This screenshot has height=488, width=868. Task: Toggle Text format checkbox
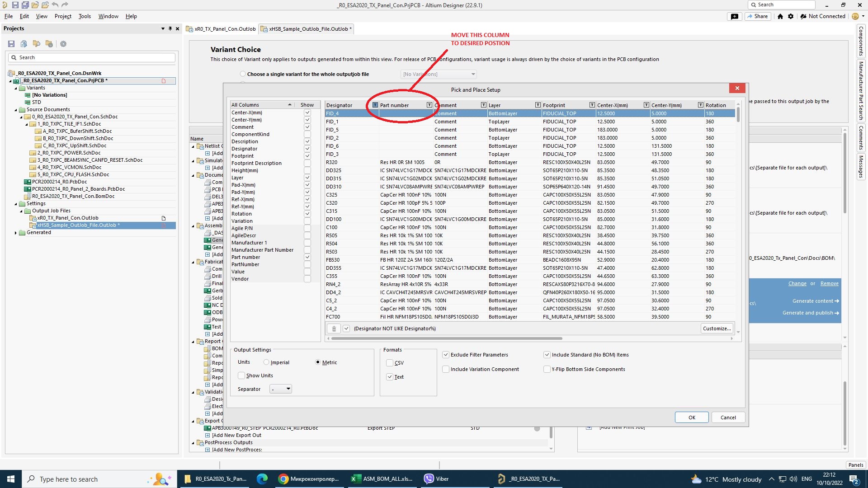[x=390, y=377]
